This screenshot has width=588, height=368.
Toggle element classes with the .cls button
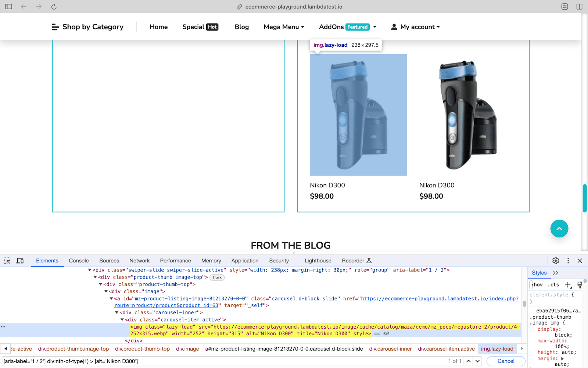pos(553,284)
